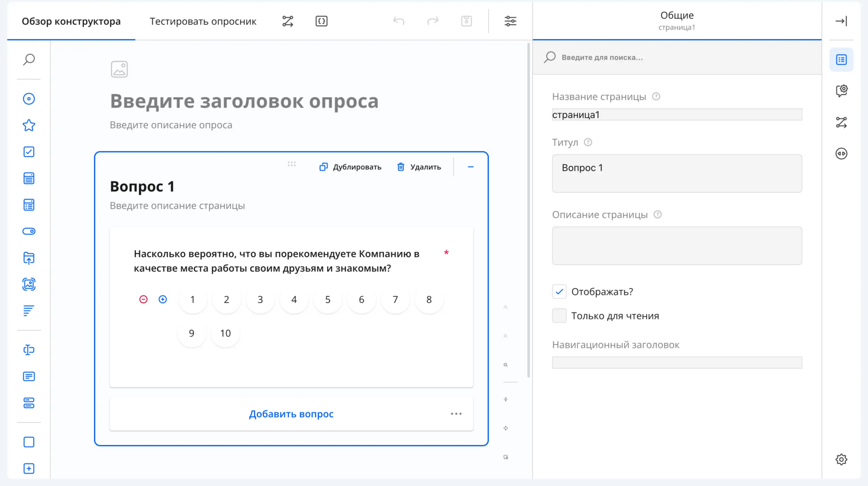Click the survey logo image placeholder

[119, 69]
